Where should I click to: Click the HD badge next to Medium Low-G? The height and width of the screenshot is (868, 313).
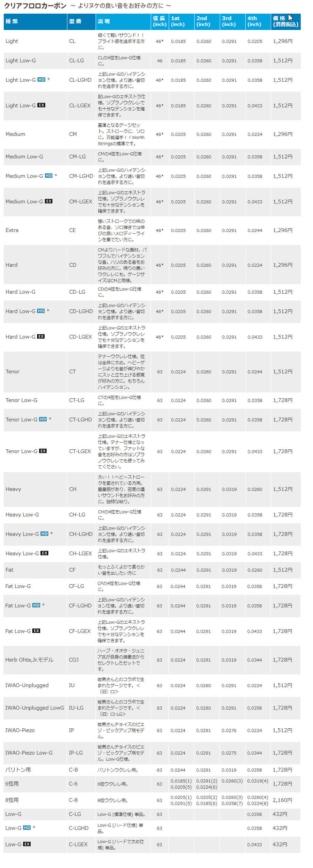[x=49, y=176]
